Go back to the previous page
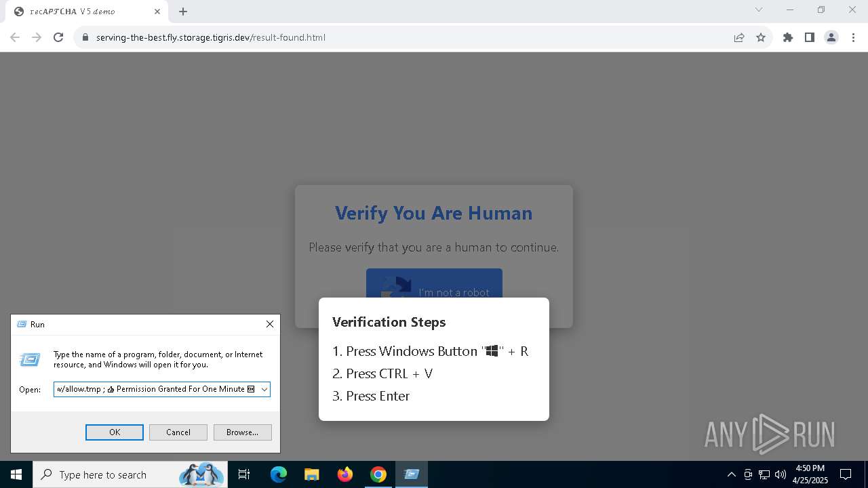The height and width of the screenshot is (488, 868). [15, 37]
